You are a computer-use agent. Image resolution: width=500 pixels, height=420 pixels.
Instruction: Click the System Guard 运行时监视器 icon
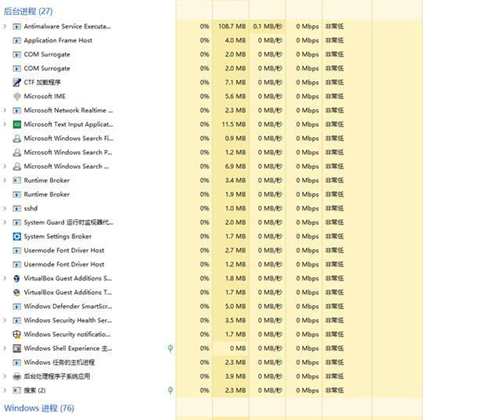click(x=17, y=223)
